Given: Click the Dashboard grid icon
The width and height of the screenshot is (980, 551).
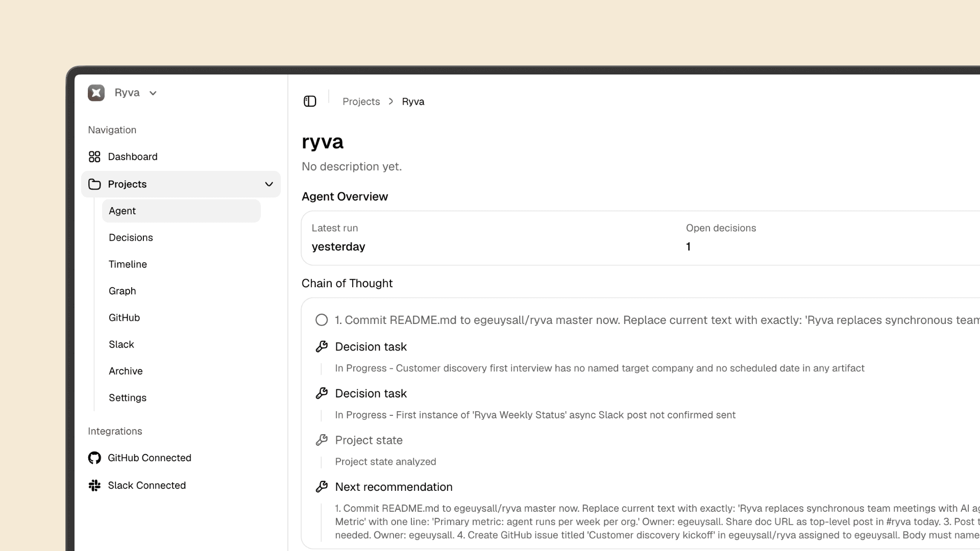Looking at the screenshot, I should (x=94, y=156).
